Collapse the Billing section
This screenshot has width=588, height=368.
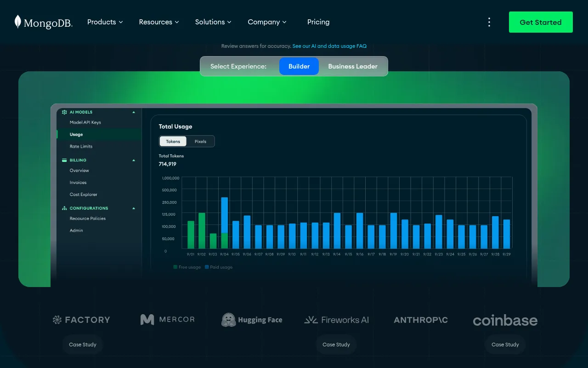coord(134,160)
